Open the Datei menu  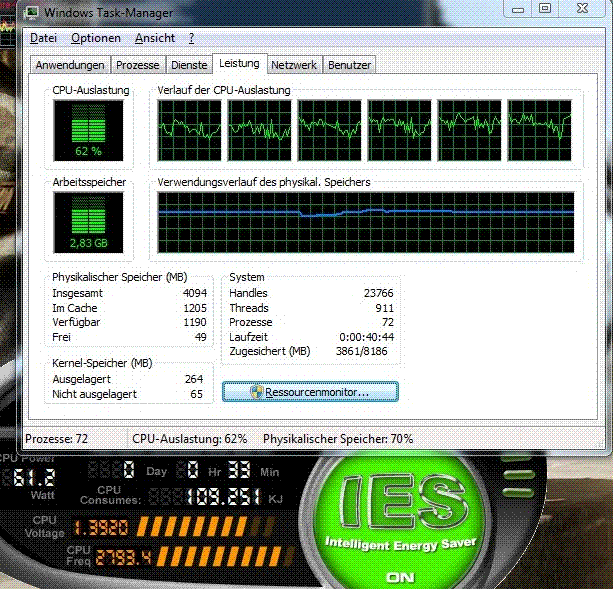[x=43, y=38]
